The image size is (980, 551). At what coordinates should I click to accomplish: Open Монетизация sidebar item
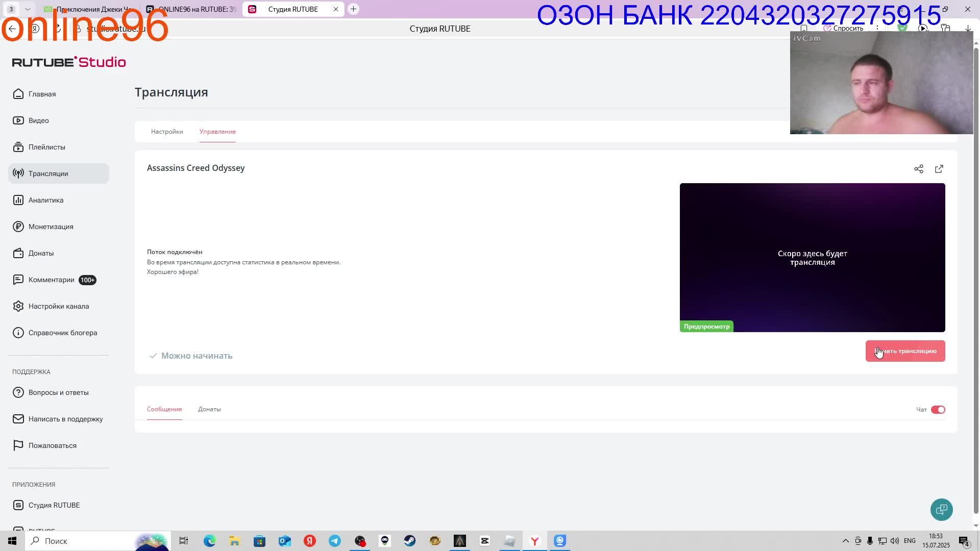point(51,227)
